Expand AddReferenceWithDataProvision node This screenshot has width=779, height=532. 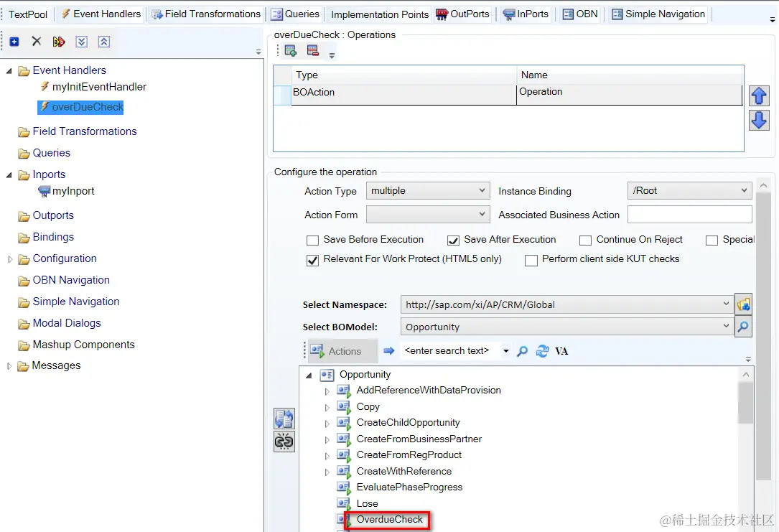[327, 391]
